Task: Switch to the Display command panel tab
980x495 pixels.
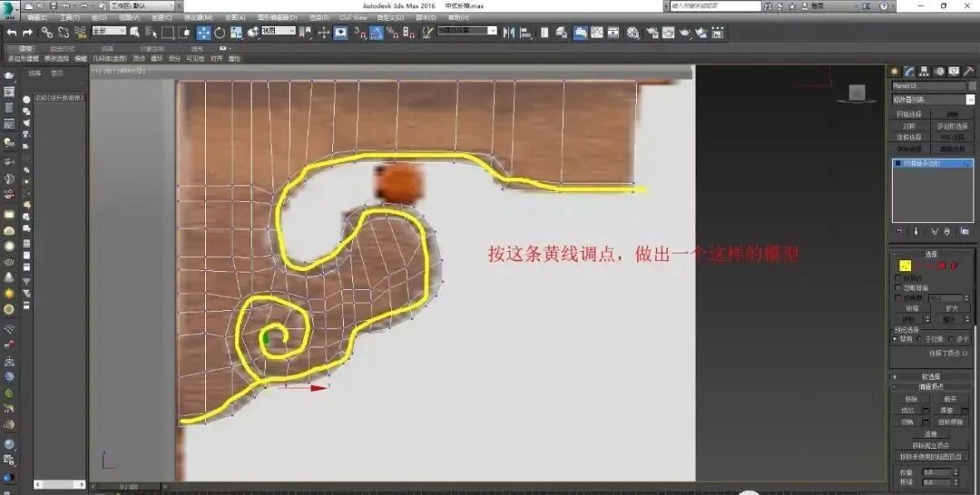Action: tap(955, 72)
